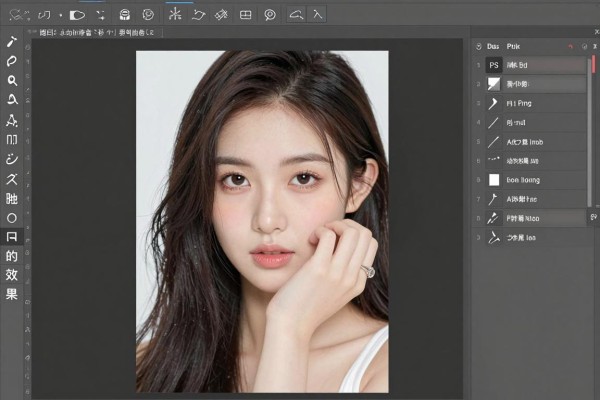Click the 效 icon in left toolbar
The width and height of the screenshot is (600, 400).
pos(12,275)
